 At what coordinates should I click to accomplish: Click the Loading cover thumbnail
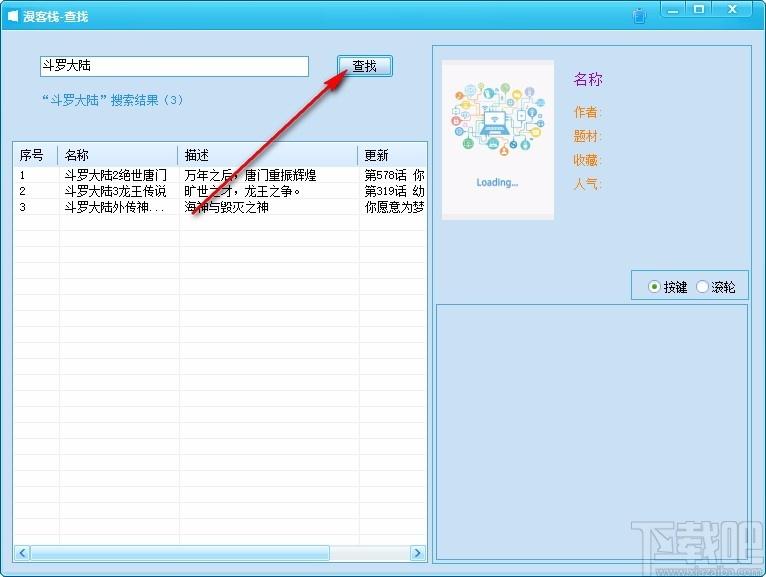[x=498, y=140]
